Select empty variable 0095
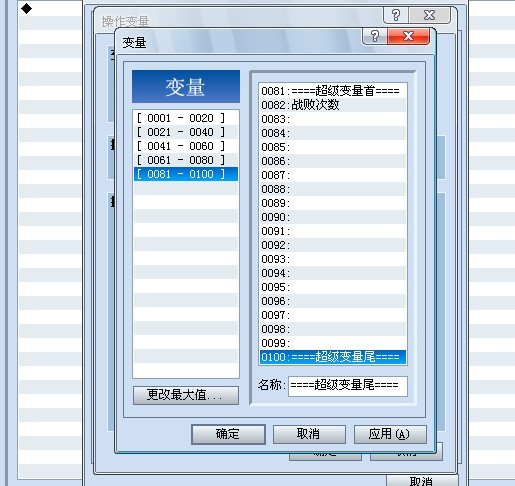Viewport: 515px width, 486px height. [333, 287]
